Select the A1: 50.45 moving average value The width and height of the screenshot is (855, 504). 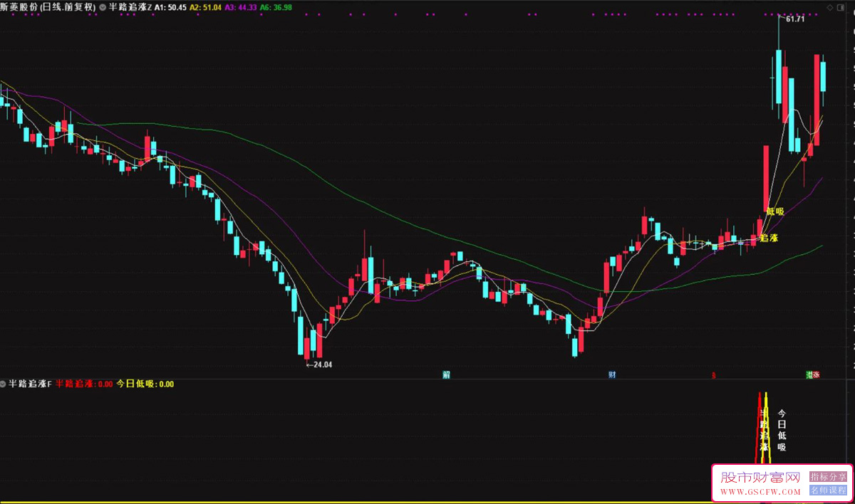[170, 7]
